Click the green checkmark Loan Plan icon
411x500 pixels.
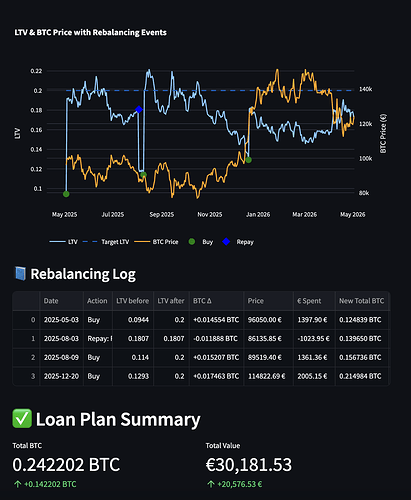coord(22,419)
